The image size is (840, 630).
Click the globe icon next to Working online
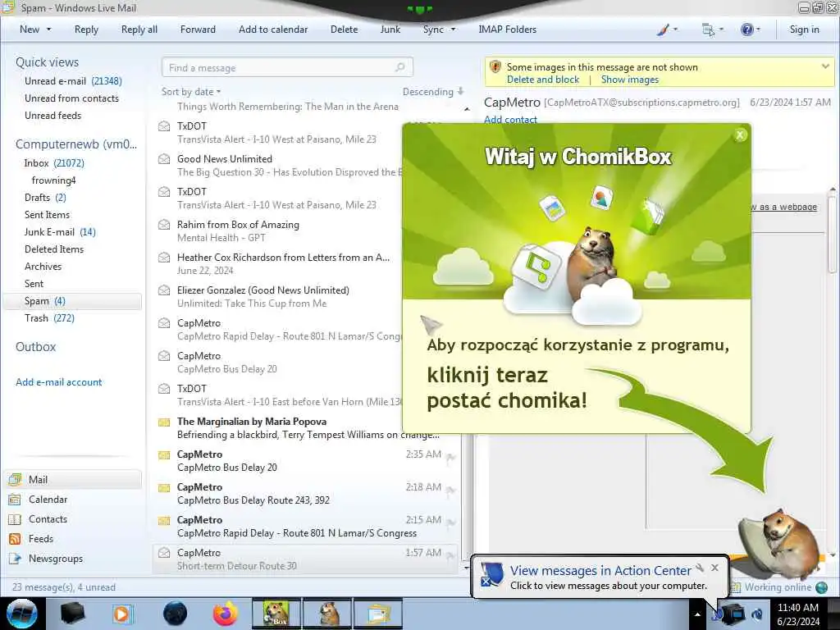point(821,587)
